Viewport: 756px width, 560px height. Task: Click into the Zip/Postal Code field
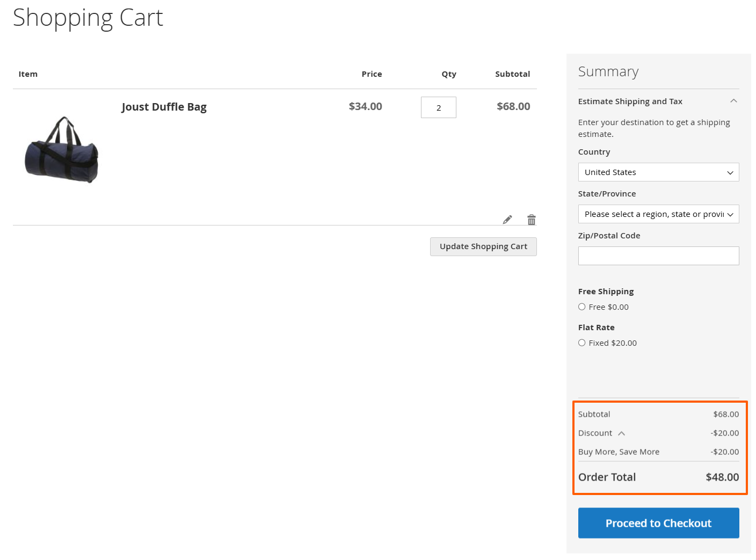point(658,256)
